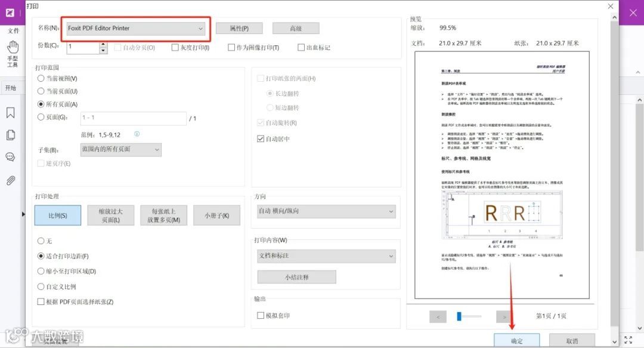Collapse the ribbon with the chevron
Screen dimensions: 644x348
click(x=638, y=72)
